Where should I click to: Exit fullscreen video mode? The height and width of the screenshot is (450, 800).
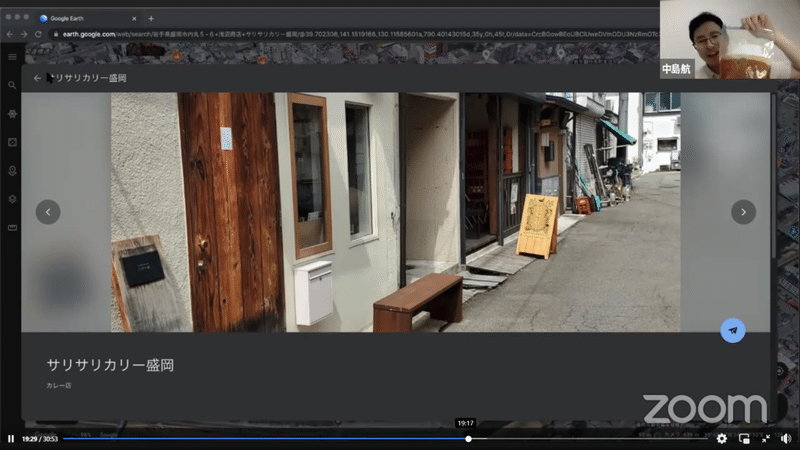[766, 438]
